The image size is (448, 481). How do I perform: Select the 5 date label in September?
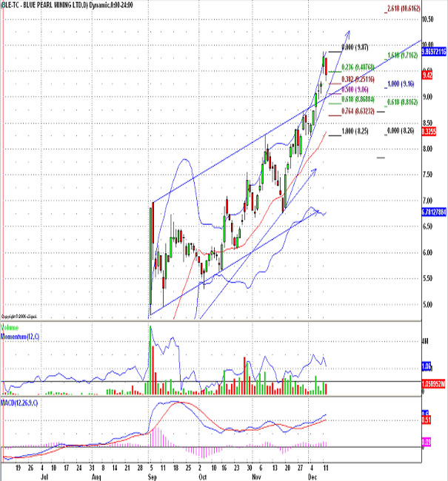click(151, 468)
